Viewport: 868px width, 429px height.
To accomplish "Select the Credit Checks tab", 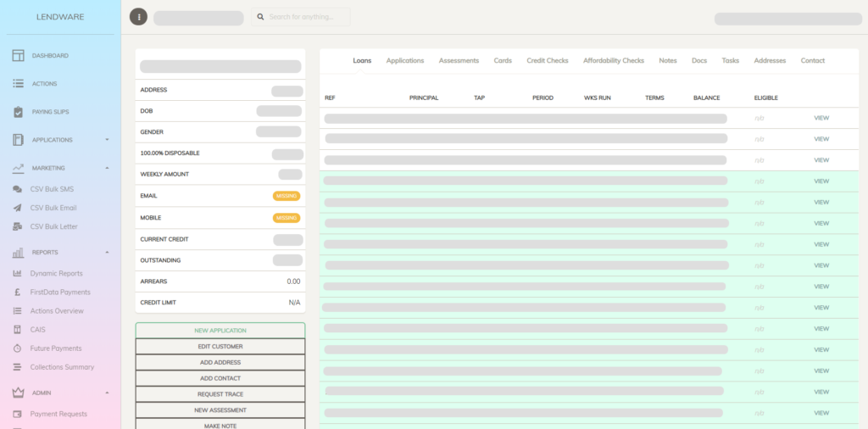I will pos(548,61).
